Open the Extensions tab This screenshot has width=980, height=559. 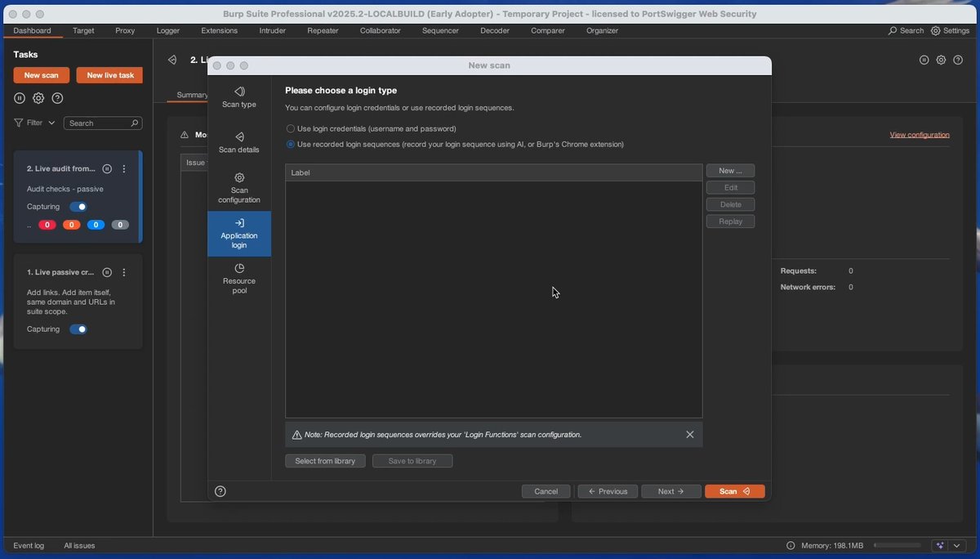coord(220,31)
